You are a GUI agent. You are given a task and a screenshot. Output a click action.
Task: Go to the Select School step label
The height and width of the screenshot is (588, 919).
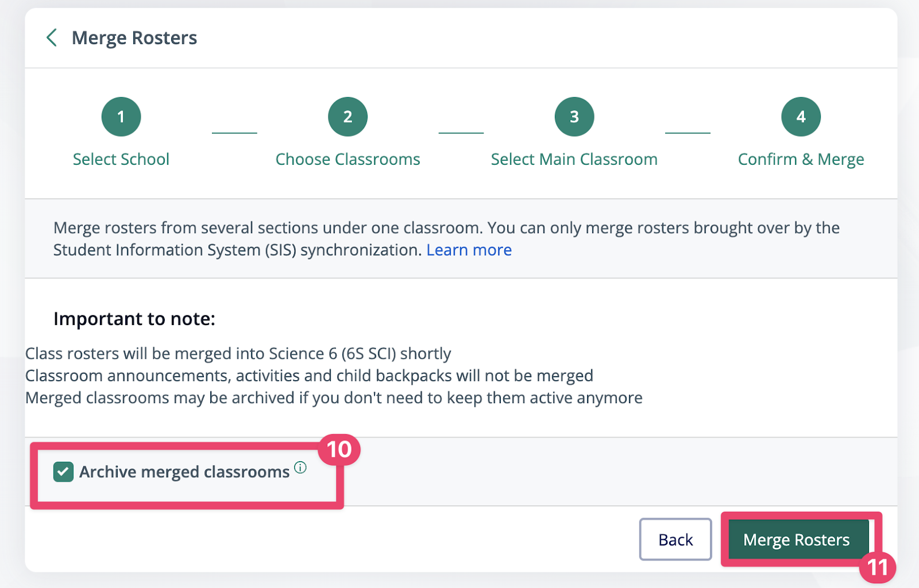(121, 159)
